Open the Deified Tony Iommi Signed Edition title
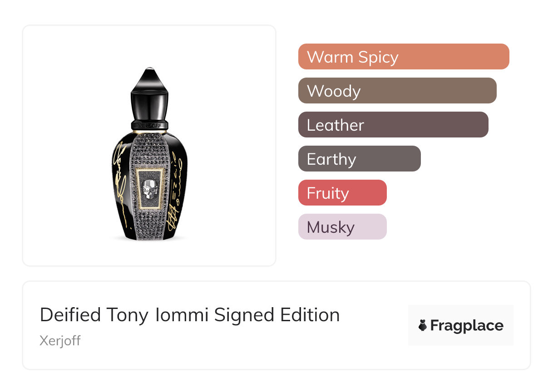Image resolution: width=553 pixels, height=392 pixels. pyautogui.click(x=190, y=315)
